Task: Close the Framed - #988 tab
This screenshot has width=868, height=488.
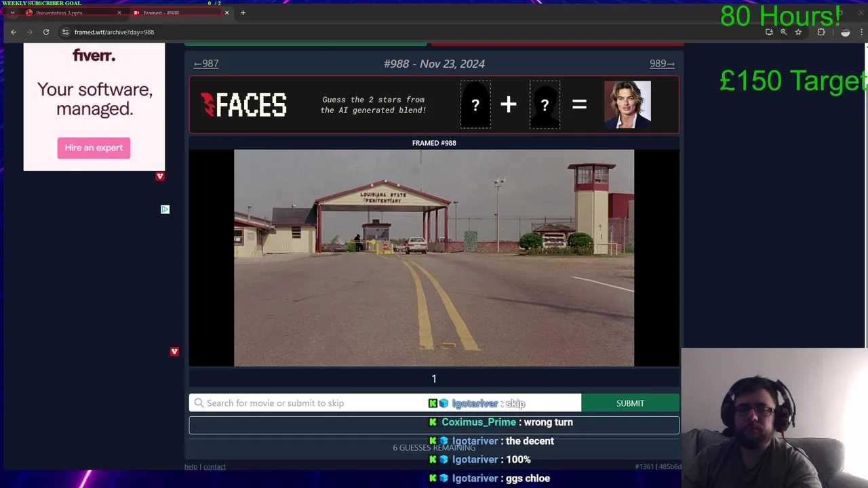Action: click(226, 13)
